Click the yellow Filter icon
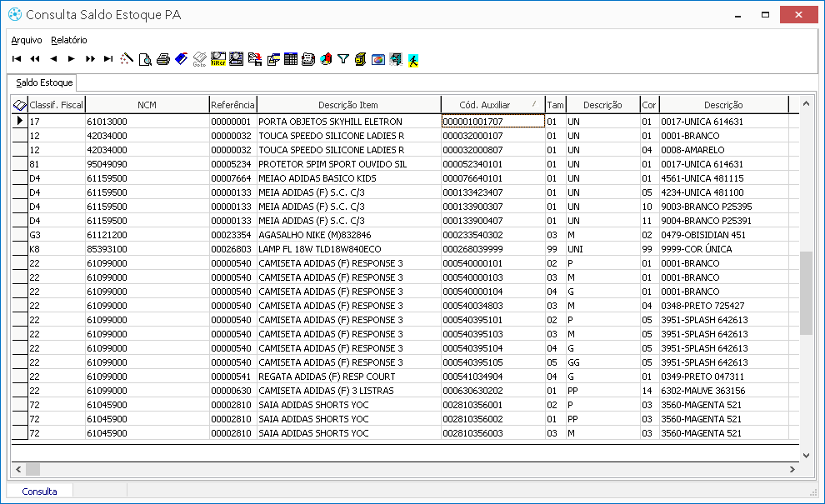 tap(217, 59)
